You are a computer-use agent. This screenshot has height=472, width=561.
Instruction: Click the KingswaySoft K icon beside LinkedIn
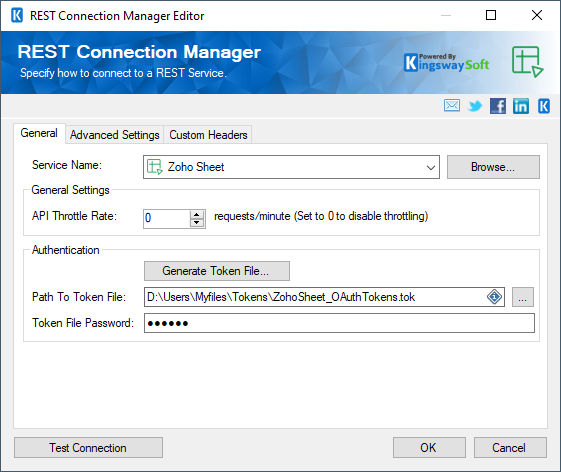point(544,106)
